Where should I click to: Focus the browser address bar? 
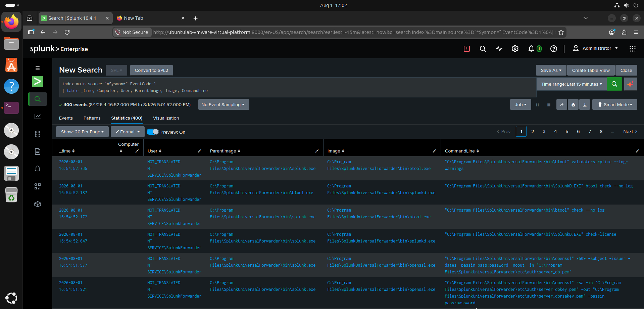point(352,32)
